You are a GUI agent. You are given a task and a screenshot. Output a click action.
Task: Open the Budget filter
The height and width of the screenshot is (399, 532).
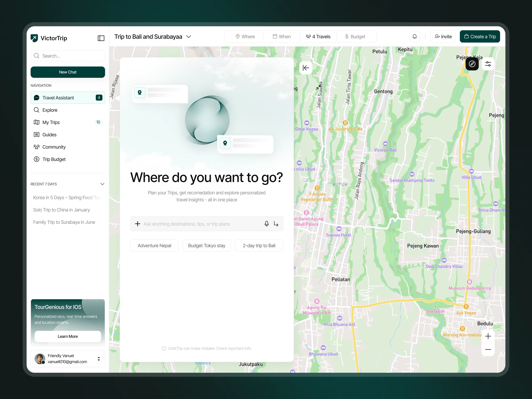pos(355,37)
